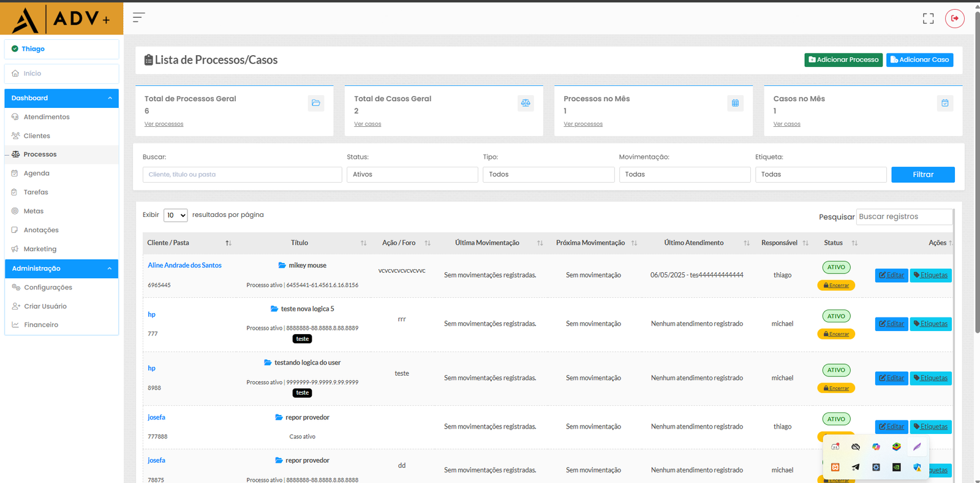Enter fullscreen mode via top-right icon

928,19
